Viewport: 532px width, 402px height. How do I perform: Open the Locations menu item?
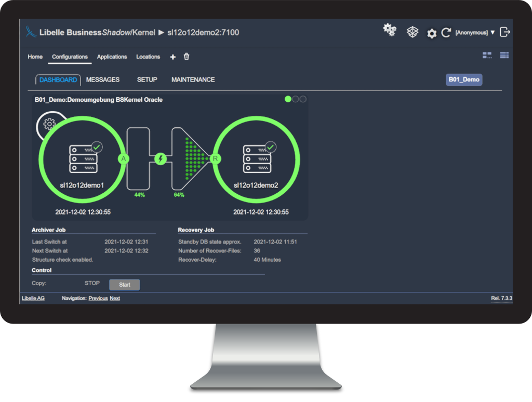click(x=148, y=57)
